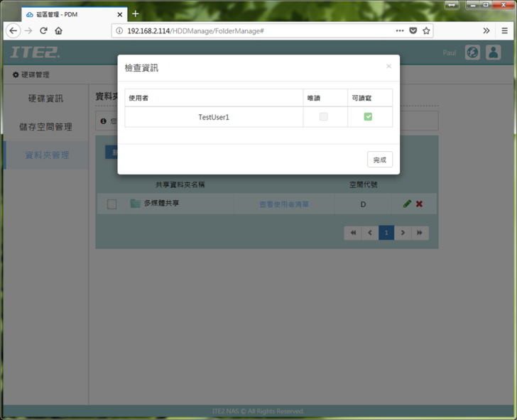
Task: Open 儲存空間管理 in the sidebar
Action: (x=46, y=127)
